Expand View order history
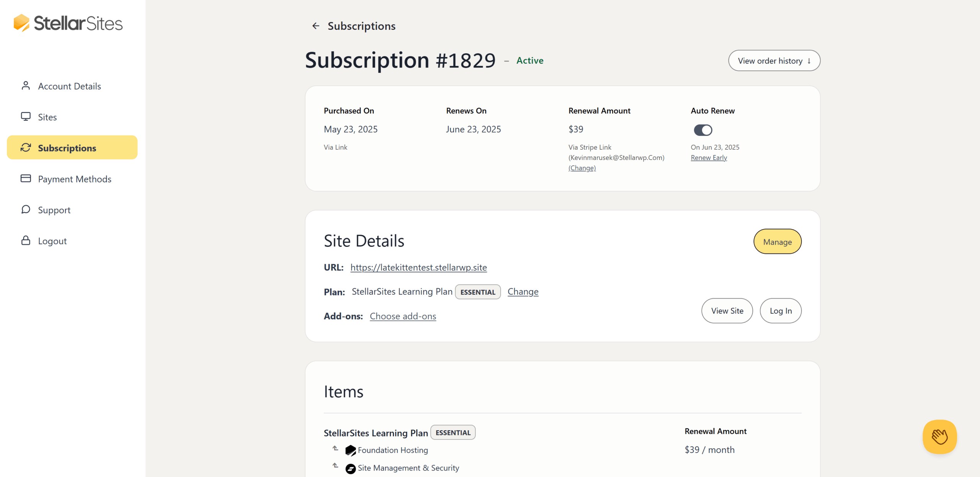Screen dimensions: 980x477 coord(774,60)
